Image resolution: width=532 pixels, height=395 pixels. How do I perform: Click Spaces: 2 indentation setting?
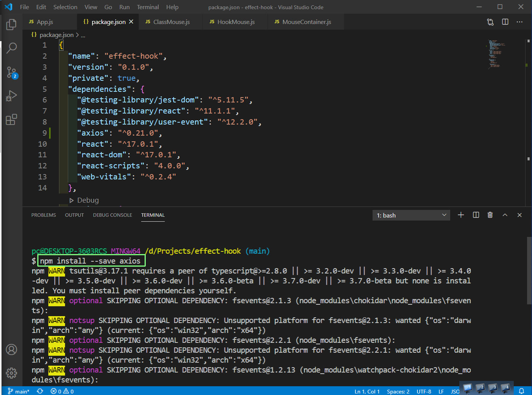(398, 391)
